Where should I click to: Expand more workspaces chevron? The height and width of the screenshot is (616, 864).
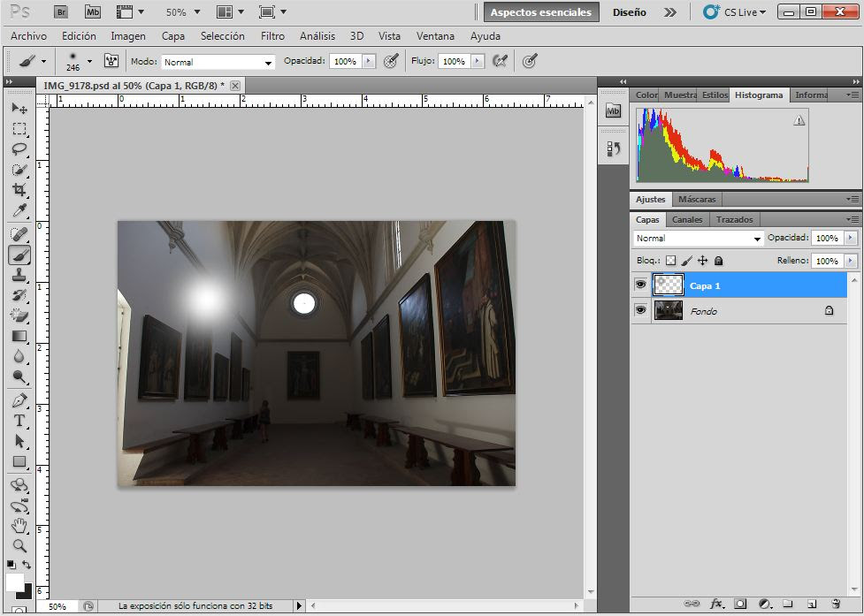point(670,12)
